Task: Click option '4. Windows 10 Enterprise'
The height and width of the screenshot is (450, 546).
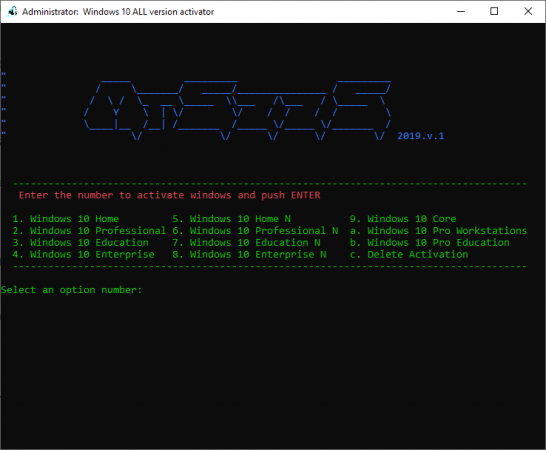Action: 84,254
